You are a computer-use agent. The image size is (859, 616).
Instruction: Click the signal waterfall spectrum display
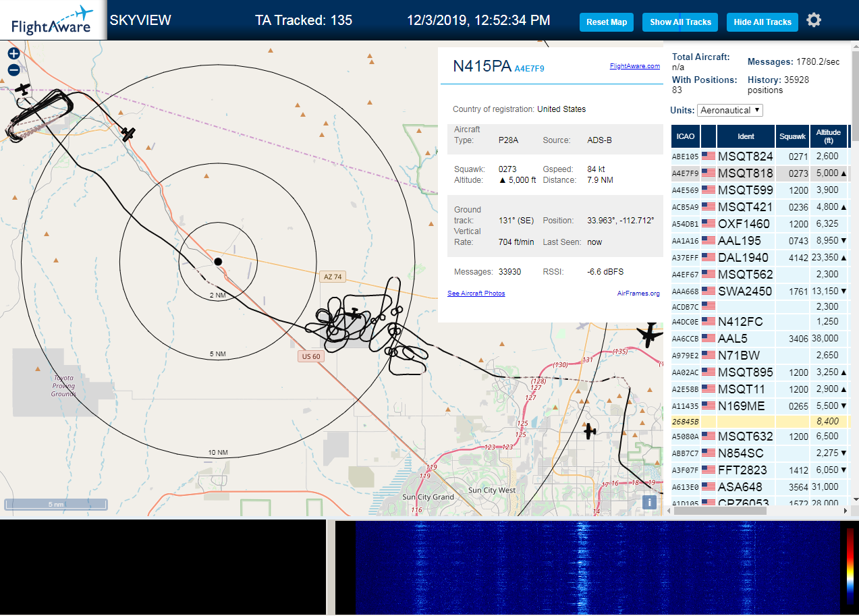point(597,567)
